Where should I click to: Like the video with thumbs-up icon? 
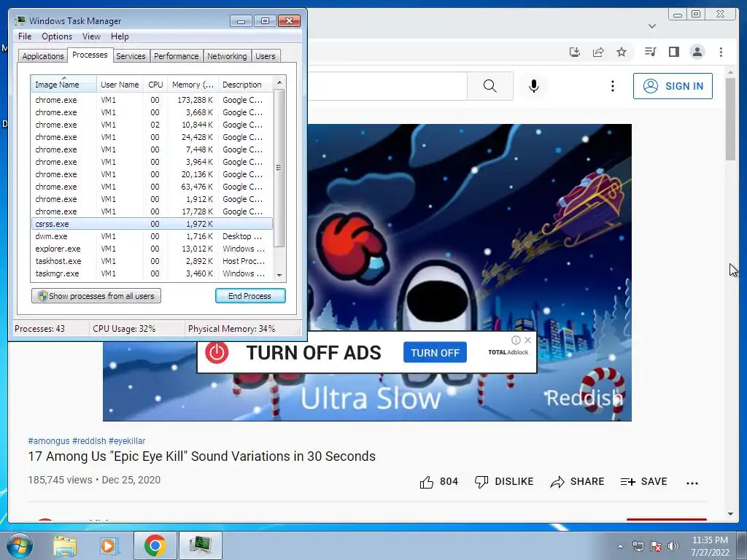click(x=426, y=482)
